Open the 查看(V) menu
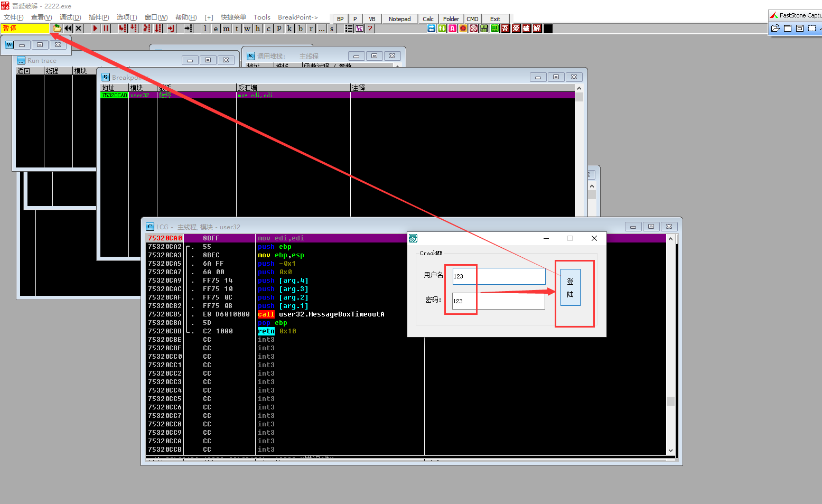 [41, 17]
